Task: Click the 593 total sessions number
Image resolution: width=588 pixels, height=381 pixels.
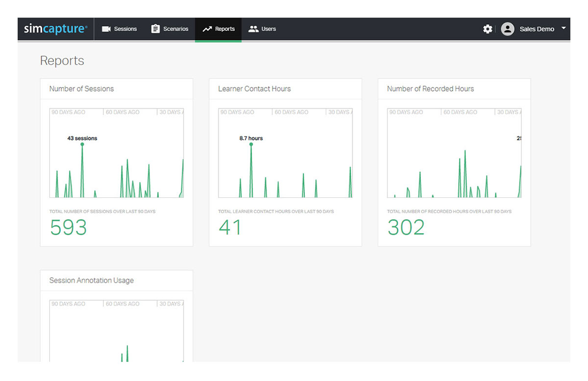Action: pos(69,228)
